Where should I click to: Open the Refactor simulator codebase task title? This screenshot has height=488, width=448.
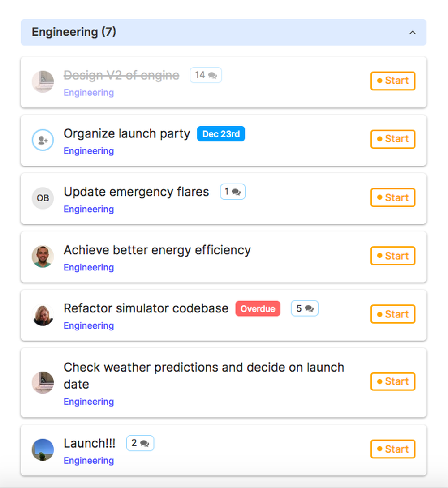[x=146, y=308]
